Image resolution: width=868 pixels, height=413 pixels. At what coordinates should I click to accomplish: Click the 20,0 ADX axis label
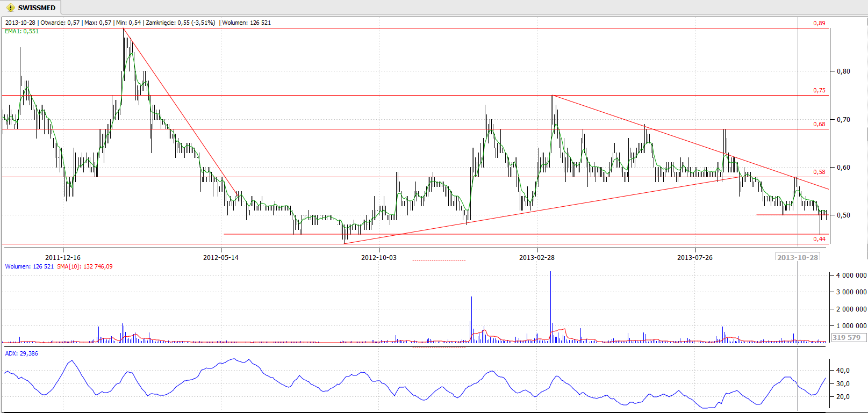click(843, 396)
